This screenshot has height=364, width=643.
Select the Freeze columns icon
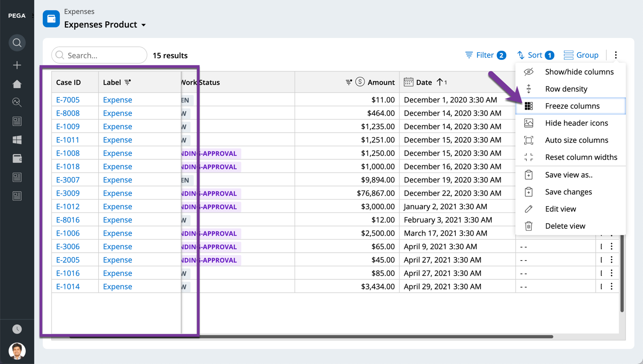click(x=529, y=106)
